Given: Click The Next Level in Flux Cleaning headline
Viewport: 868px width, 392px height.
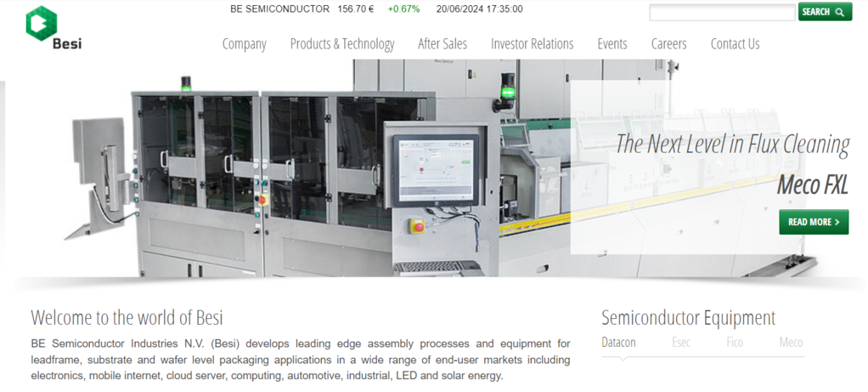Looking at the screenshot, I should tap(732, 145).
